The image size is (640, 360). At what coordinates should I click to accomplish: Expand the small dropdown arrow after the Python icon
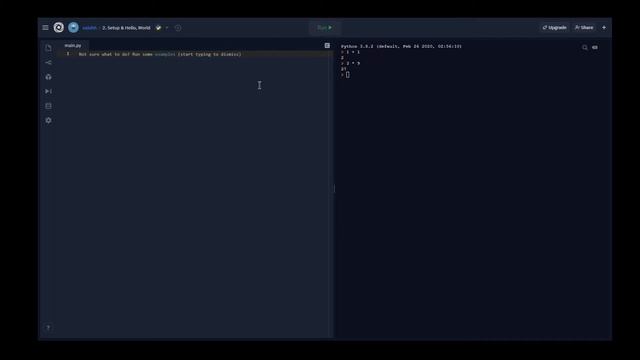(x=167, y=28)
